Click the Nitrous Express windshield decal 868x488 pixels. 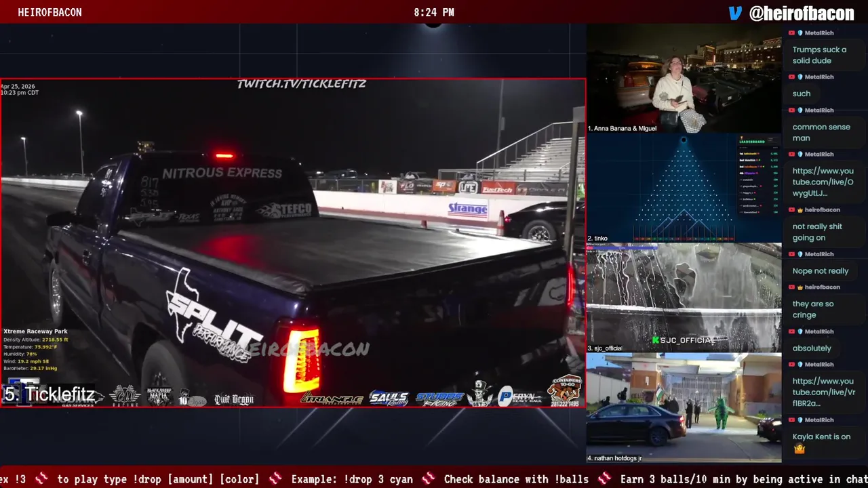click(x=222, y=174)
